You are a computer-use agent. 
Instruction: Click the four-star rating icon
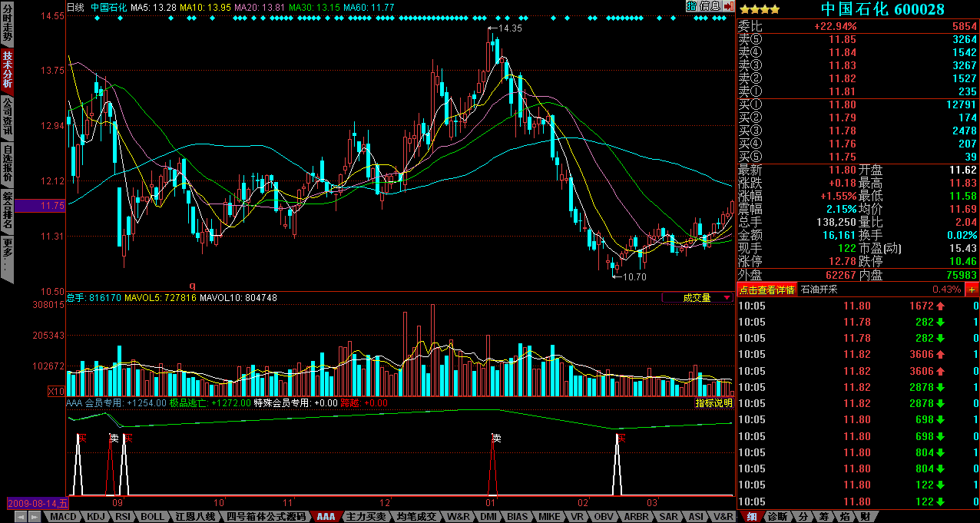click(759, 9)
